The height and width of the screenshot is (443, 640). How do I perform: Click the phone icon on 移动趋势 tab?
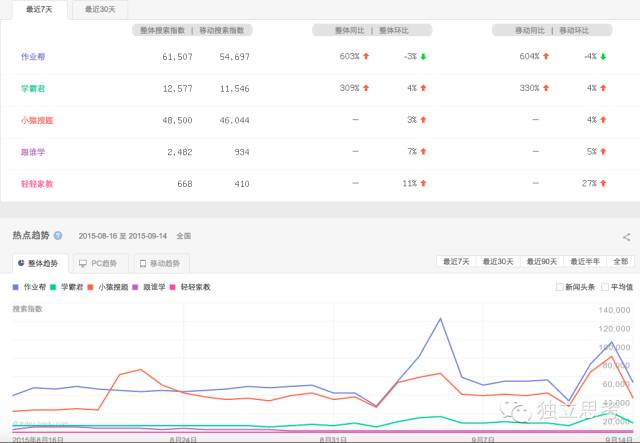coord(143,264)
